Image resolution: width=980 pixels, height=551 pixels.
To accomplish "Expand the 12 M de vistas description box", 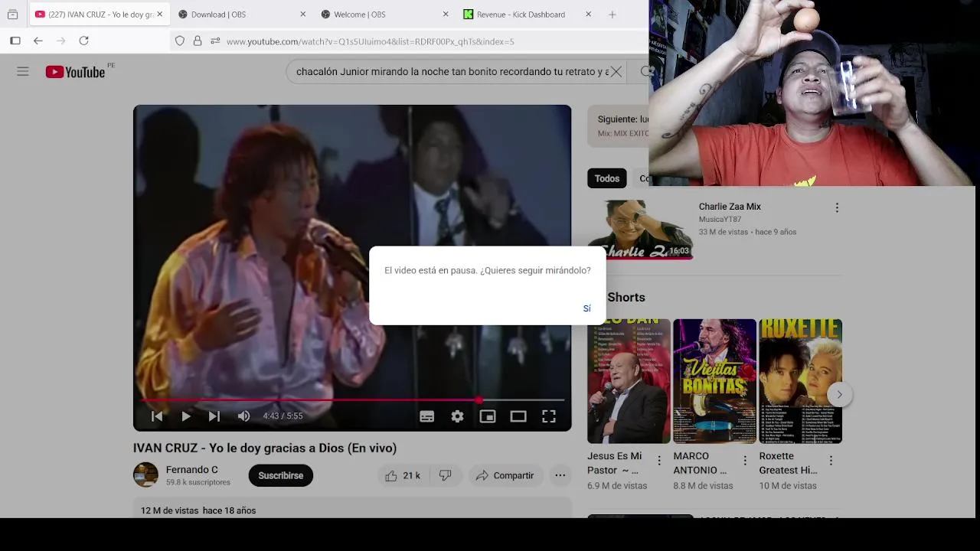I will 352,508.
